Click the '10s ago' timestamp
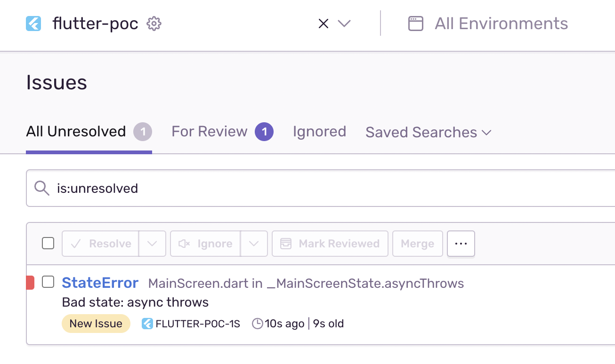 (x=284, y=324)
